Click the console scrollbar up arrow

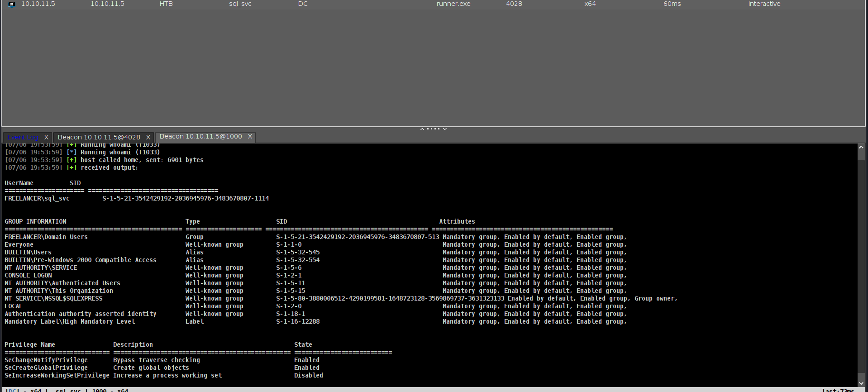(861, 148)
